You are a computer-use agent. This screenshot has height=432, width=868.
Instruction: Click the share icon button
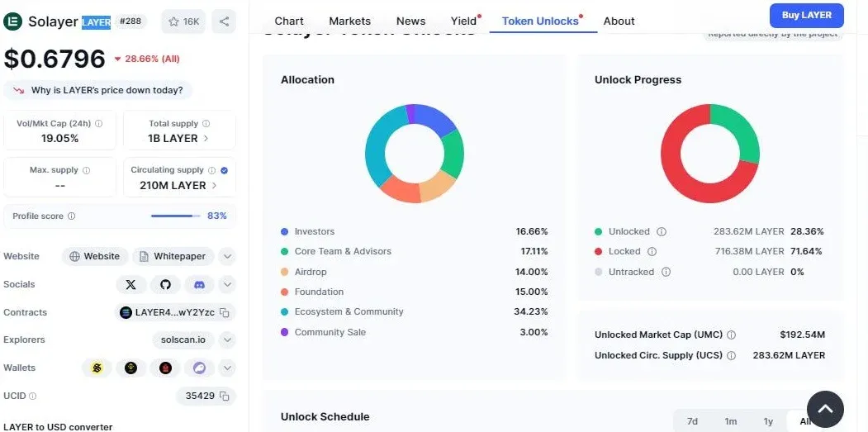224,21
